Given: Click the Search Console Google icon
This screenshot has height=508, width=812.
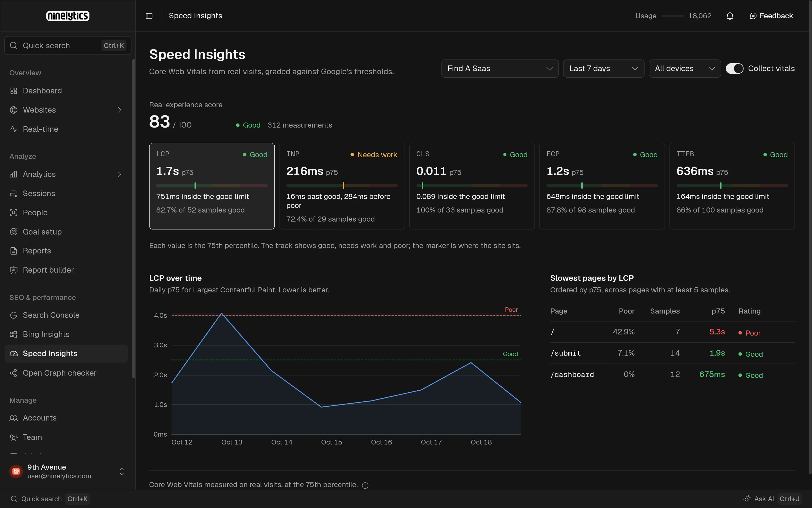Looking at the screenshot, I should tap(14, 315).
